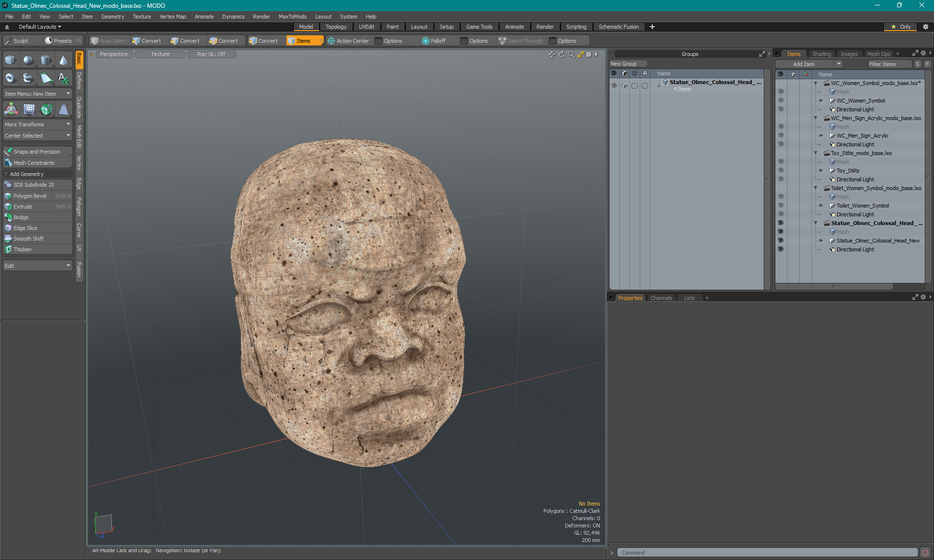Image resolution: width=934 pixels, height=560 pixels.
Task: Hide the Statue_Olmec_Colossal_Head_New item
Action: (780, 241)
